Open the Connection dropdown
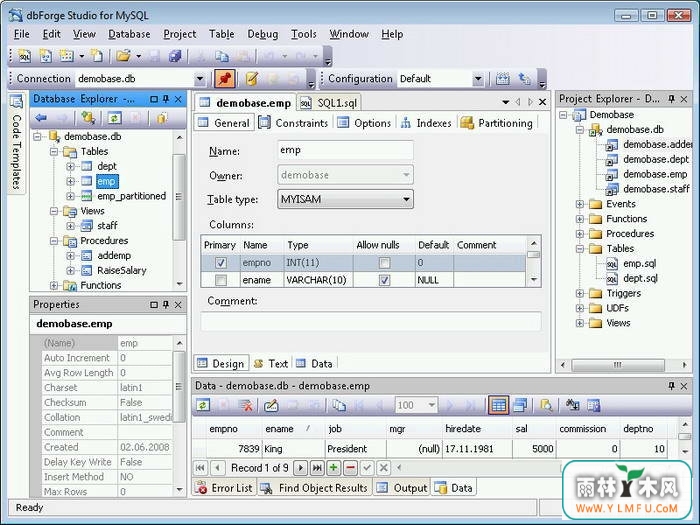Viewport: 700px width, 525px height. (x=200, y=79)
